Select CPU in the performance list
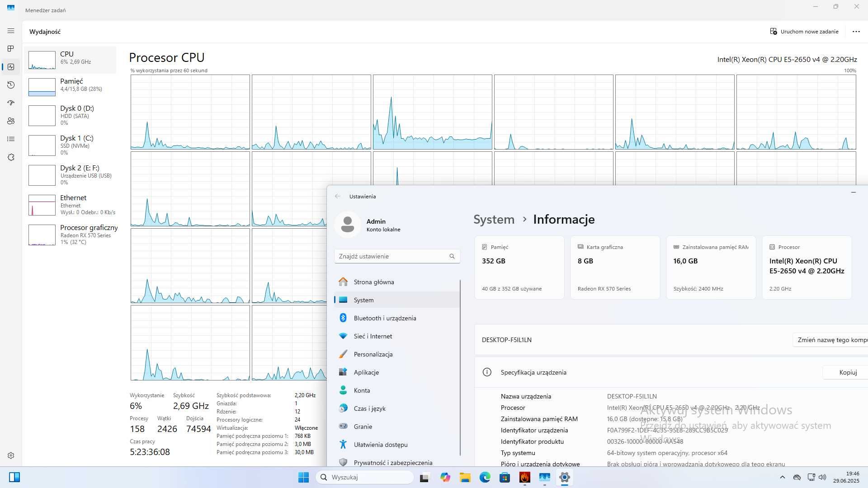The height and width of the screenshot is (488, 868). tap(71, 60)
